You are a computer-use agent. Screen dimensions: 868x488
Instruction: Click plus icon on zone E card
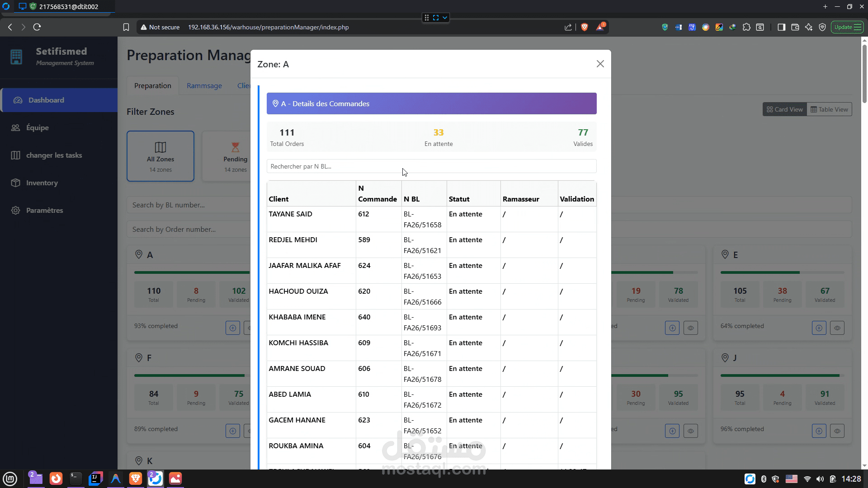[x=819, y=328]
